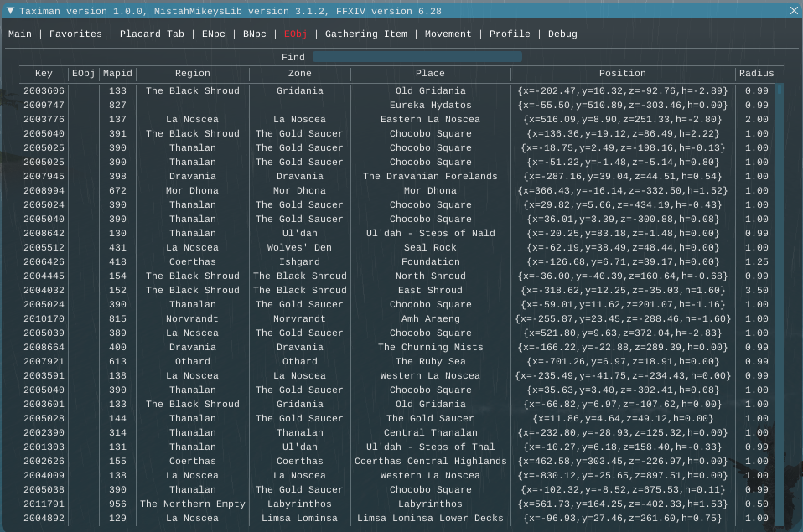Screen dimensions: 803x532
Task: Close the Taximan window
Action: click(794, 11)
